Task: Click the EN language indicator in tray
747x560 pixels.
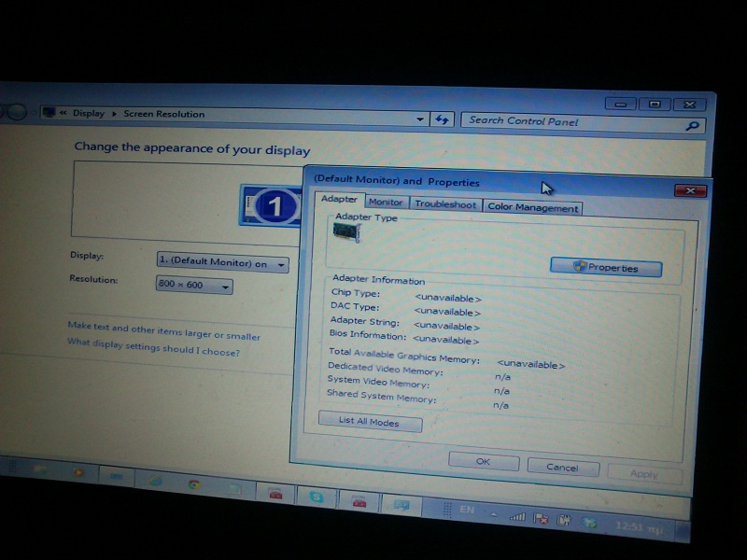Action: click(x=467, y=510)
